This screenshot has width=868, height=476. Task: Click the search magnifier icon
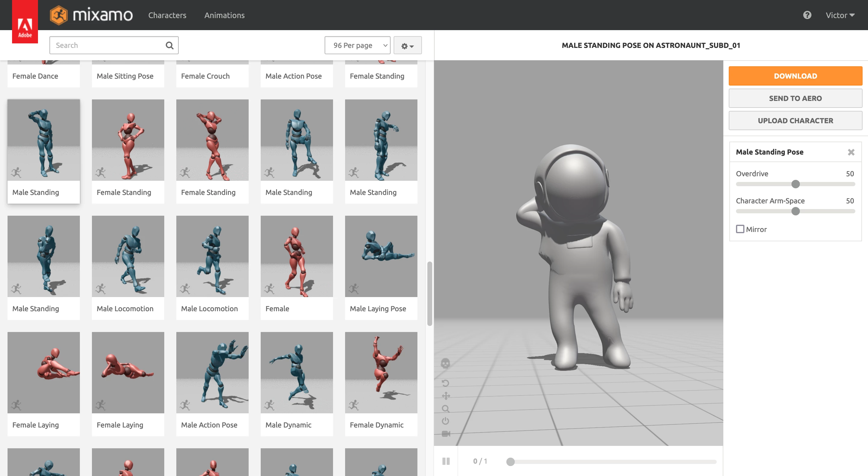(x=169, y=45)
